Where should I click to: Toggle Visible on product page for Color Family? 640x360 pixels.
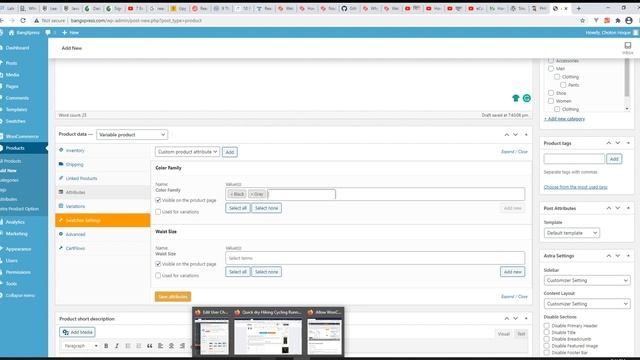(158, 200)
